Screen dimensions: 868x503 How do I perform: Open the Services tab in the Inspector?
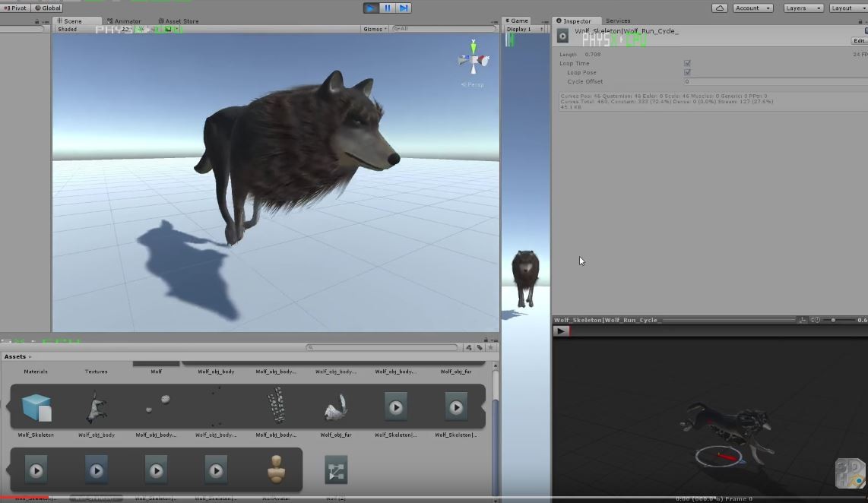(x=617, y=21)
